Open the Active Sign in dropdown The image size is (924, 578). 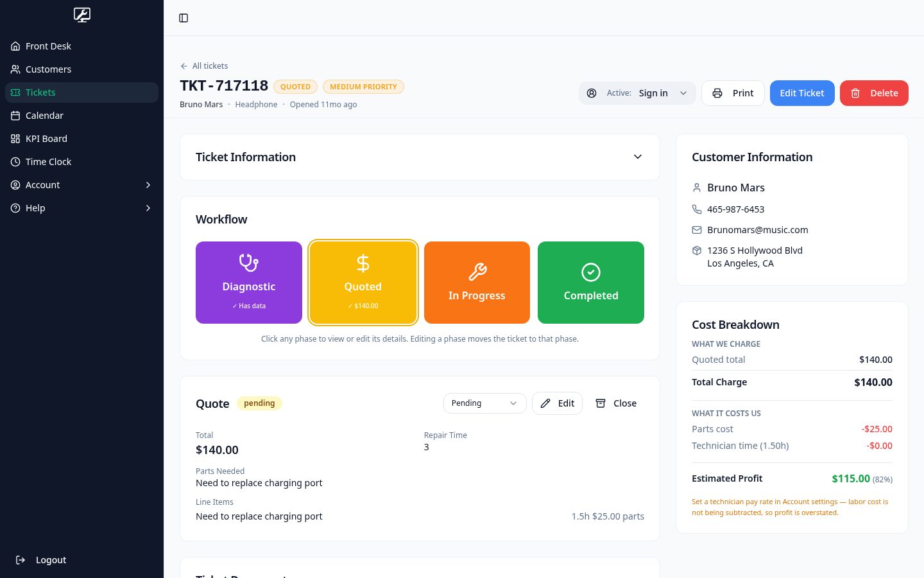click(637, 93)
